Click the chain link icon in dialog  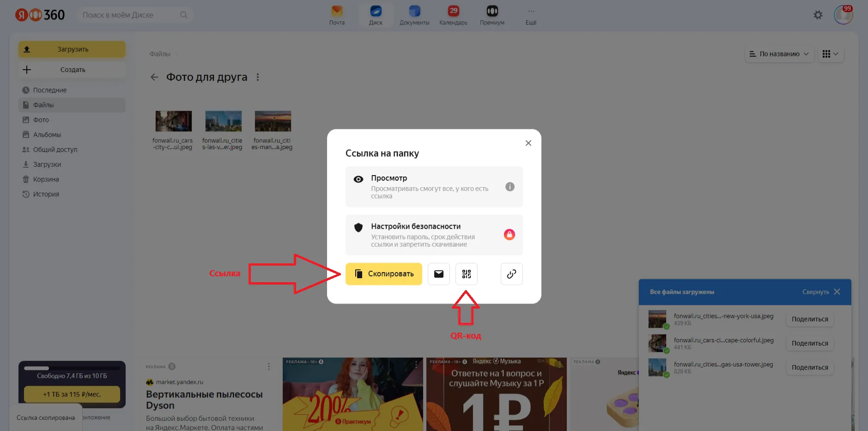pyautogui.click(x=511, y=274)
